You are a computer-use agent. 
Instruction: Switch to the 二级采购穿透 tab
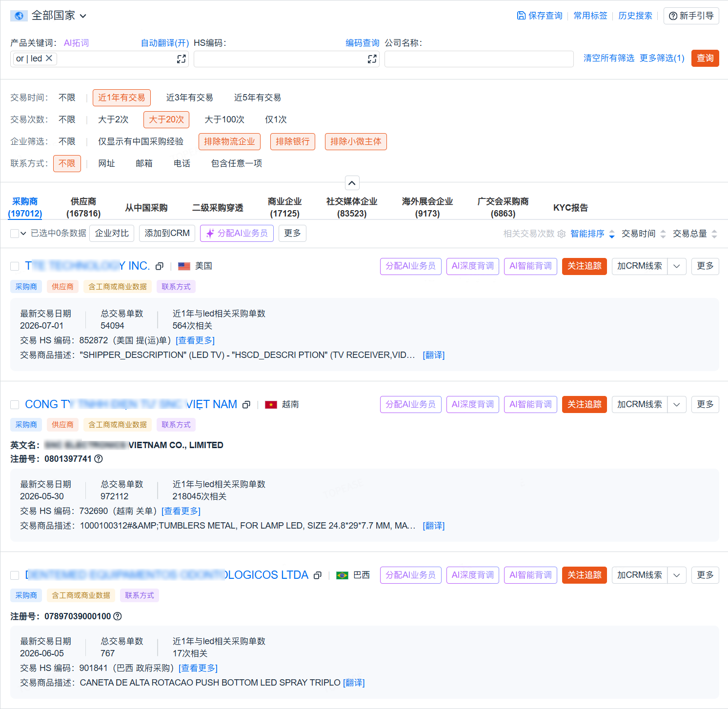(x=218, y=208)
